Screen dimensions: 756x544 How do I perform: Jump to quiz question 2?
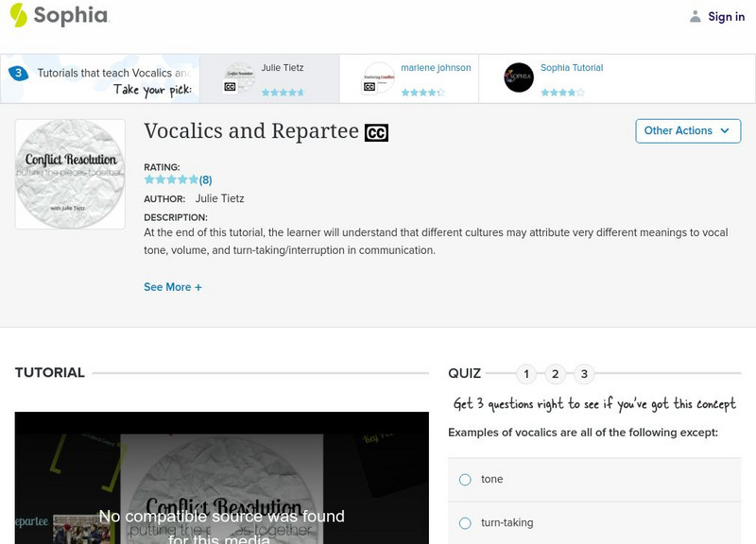[555, 373]
